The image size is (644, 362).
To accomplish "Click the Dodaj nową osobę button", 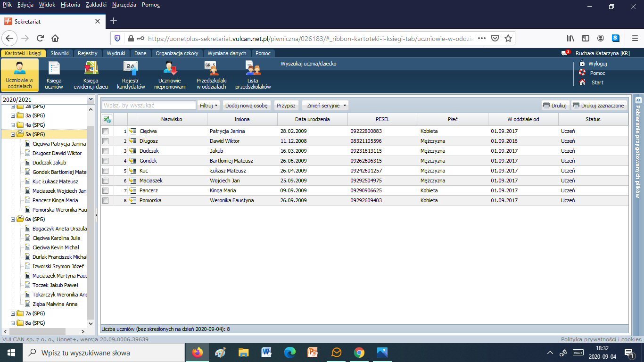I will (x=246, y=106).
